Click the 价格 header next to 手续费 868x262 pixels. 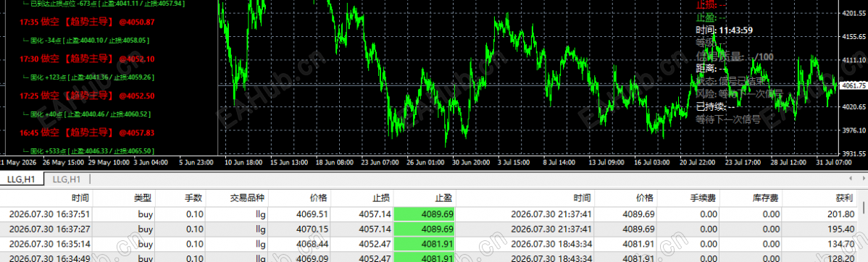[644, 198]
